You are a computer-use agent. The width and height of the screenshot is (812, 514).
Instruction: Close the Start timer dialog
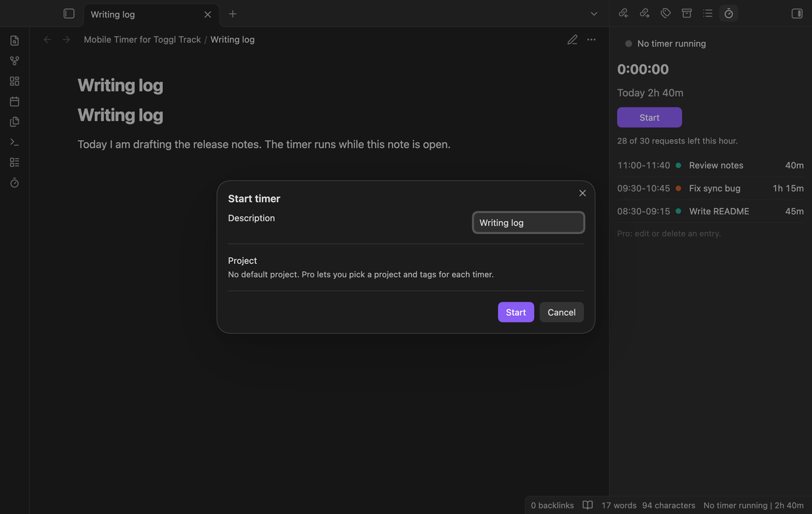click(583, 193)
